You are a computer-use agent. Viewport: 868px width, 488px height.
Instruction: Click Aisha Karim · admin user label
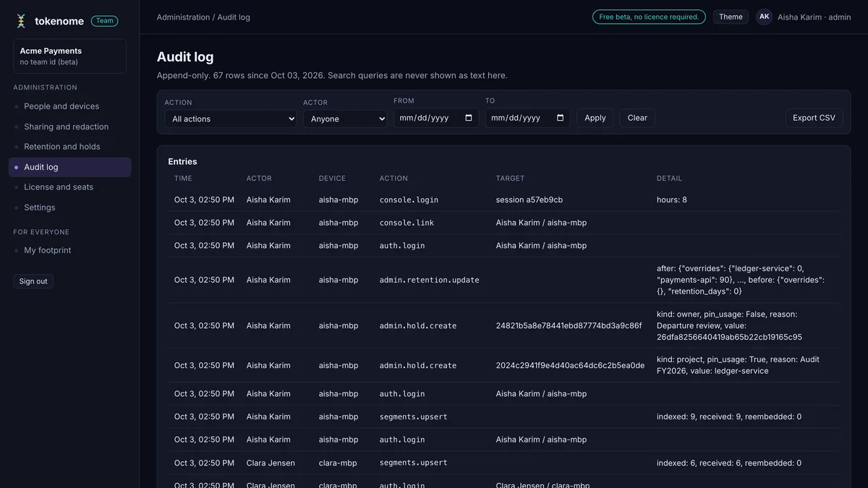[814, 17]
